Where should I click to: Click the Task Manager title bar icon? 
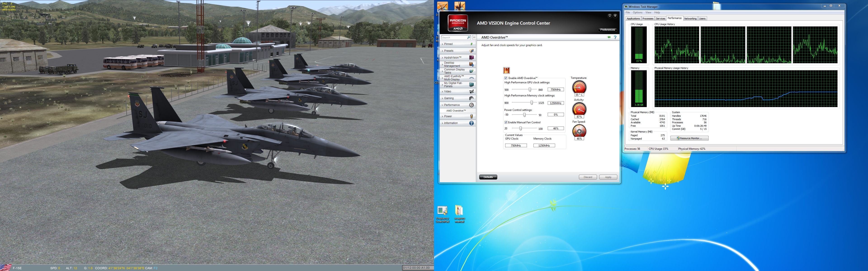tap(626, 6)
